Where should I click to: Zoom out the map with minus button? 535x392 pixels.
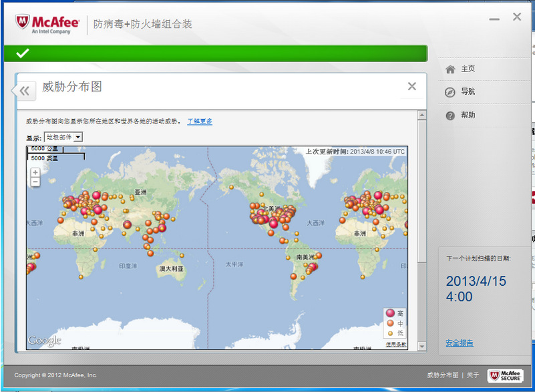pos(35,182)
